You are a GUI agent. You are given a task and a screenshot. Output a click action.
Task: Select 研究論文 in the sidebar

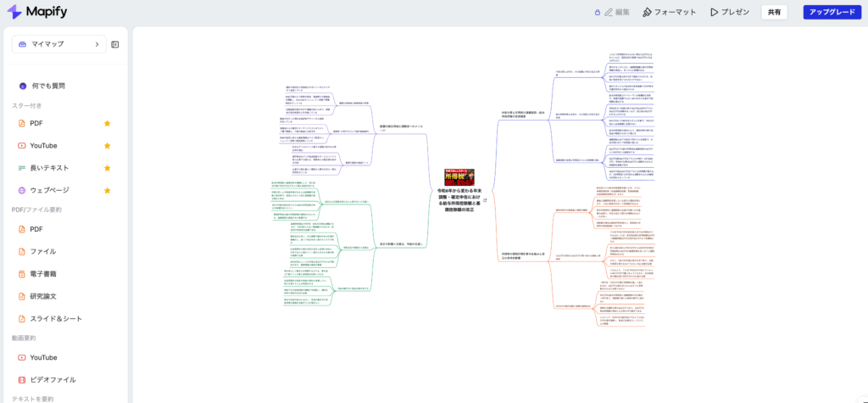[x=42, y=295]
